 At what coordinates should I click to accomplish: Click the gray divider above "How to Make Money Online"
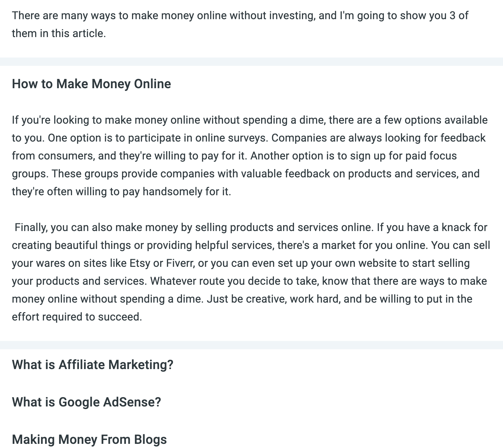(x=251, y=62)
